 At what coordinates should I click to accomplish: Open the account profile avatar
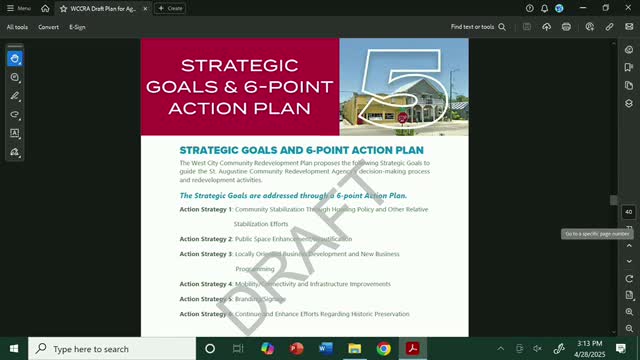559,8
